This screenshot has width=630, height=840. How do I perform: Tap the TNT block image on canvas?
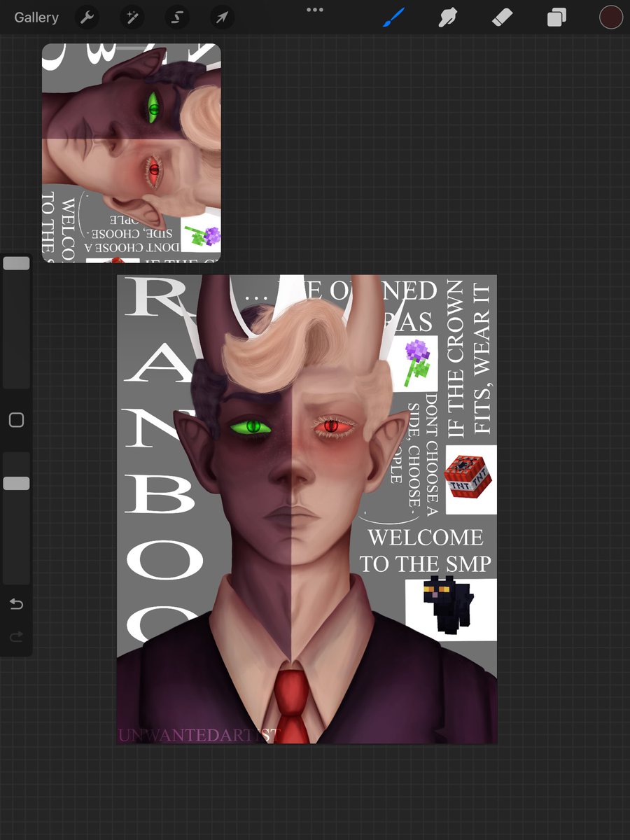click(471, 479)
